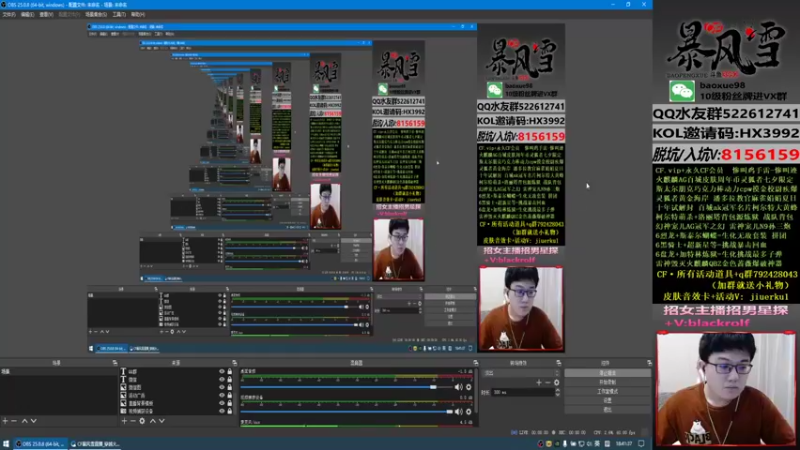Open 桌面音频 mixer settings gear
This screenshot has height=450, width=800.
pos(468,387)
